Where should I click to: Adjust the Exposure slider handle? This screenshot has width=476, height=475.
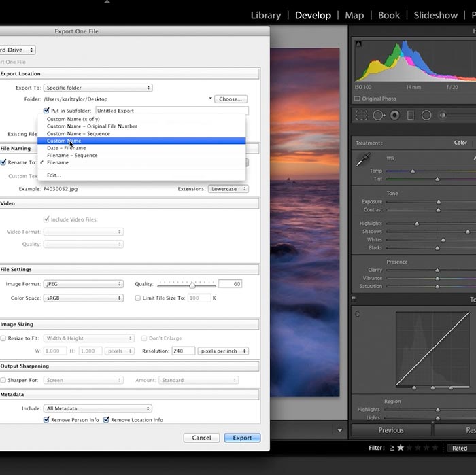point(439,202)
